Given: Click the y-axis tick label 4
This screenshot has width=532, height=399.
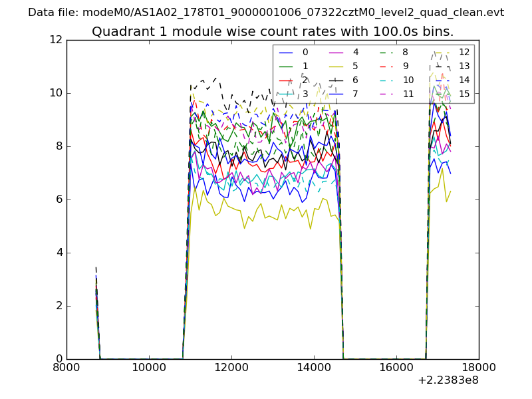Looking at the screenshot, I should 58,253.
